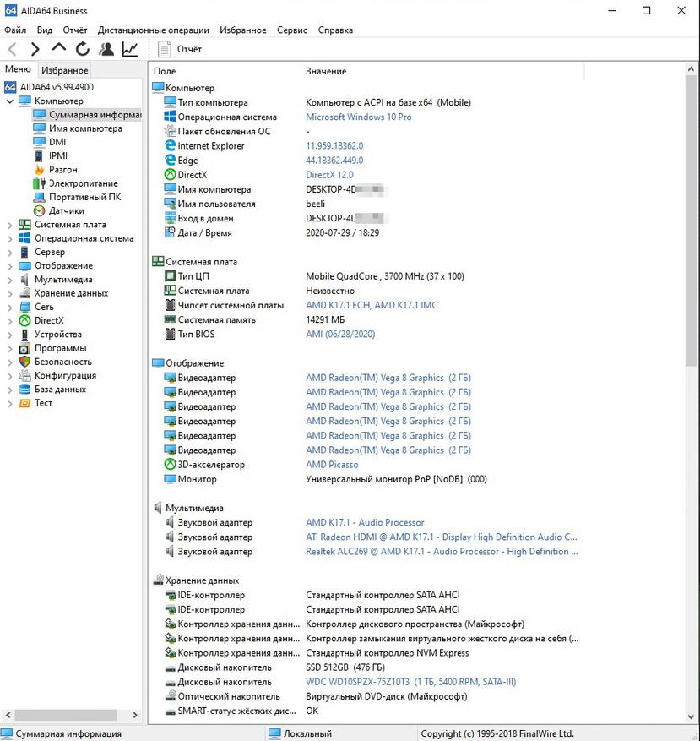The height and width of the screenshot is (741, 700).
Task: Expand the Хранение данных tree node
Action: pos(10,293)
